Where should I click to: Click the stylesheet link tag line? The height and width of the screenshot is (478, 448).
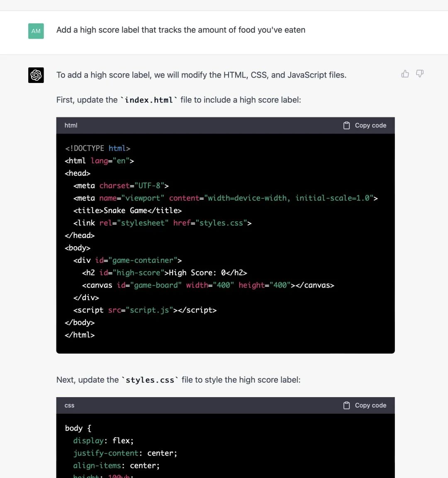tap(162, 223)
